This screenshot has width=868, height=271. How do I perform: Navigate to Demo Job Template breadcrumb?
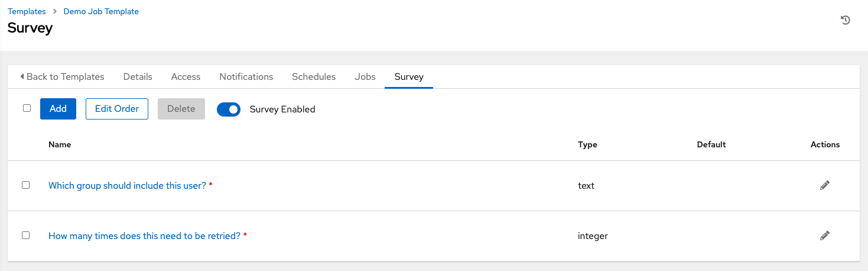coord(101,11)
